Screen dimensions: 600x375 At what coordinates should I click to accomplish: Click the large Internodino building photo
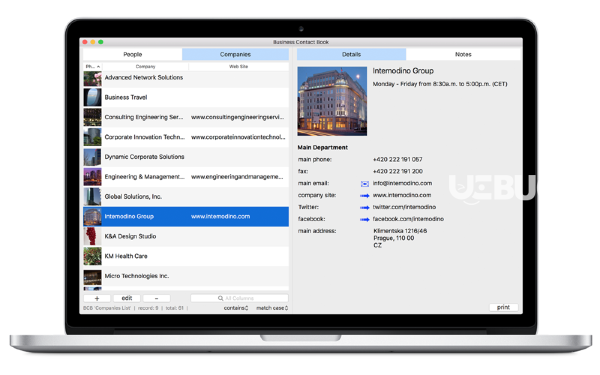point(332,101)
